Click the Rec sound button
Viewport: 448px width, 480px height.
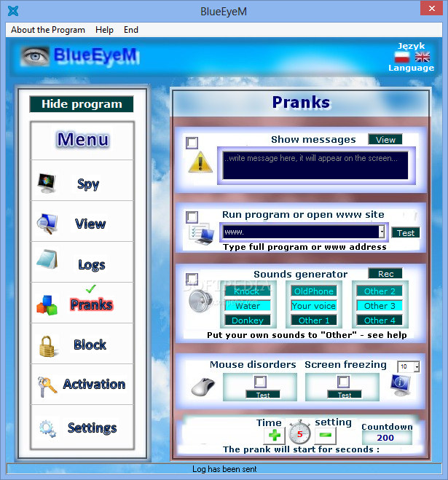pyautogui.click(x=385, y=274)
